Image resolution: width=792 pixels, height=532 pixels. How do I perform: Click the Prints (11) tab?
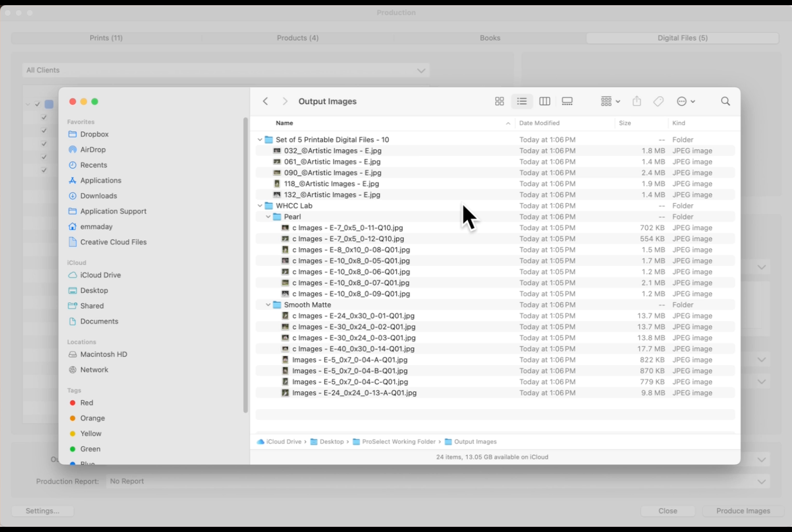click(106, 38)
